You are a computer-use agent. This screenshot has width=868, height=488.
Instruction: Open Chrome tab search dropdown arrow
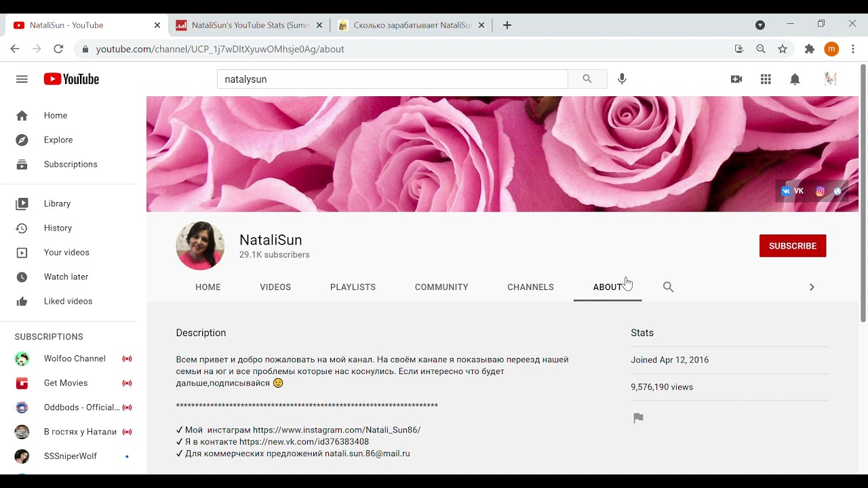(x=760, y=25)
